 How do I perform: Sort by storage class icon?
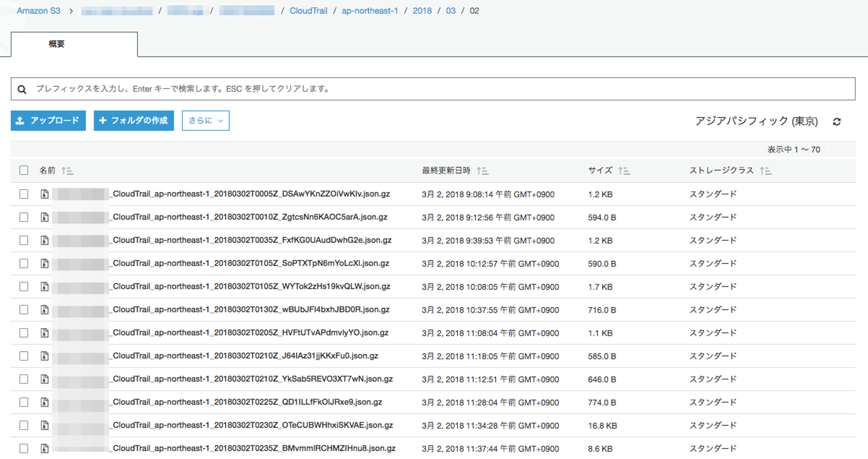tap(766, 171)
